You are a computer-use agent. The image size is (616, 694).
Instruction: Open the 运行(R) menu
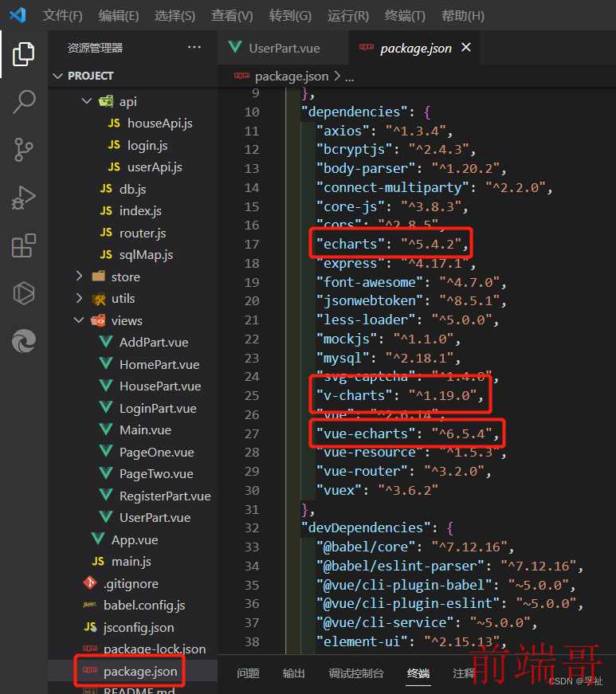click(348, 15)
